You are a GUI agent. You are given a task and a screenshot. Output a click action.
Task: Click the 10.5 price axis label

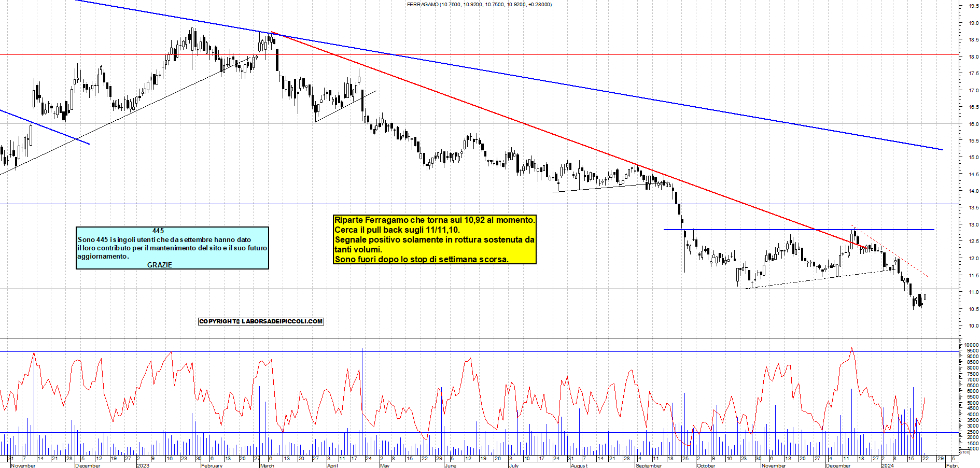pos(973,309)
